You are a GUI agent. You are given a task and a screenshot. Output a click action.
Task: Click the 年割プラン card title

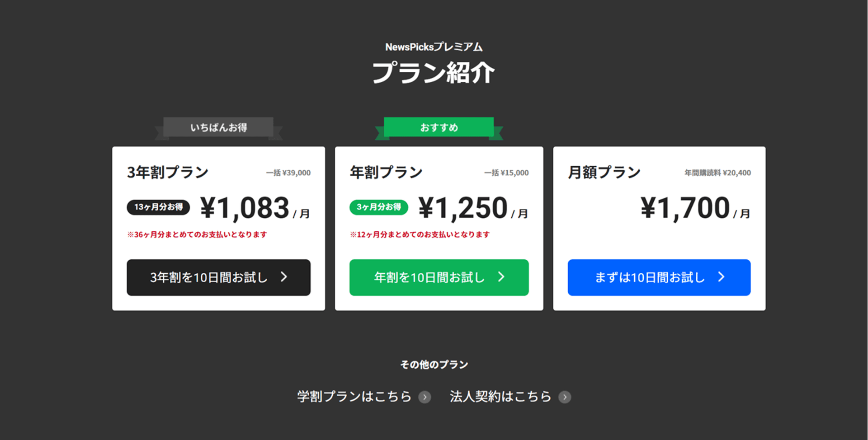pyautogui.click(x=386, y=172)
